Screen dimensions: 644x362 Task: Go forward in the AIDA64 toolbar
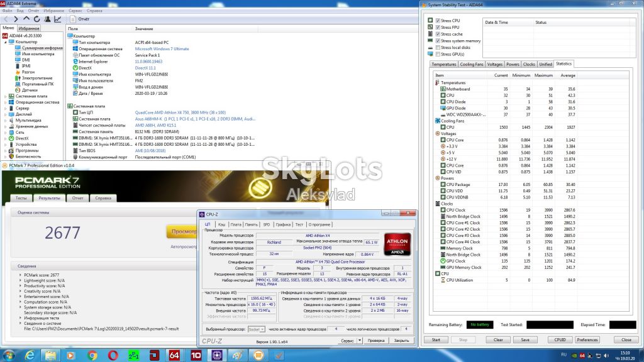[x=16, y=19]
